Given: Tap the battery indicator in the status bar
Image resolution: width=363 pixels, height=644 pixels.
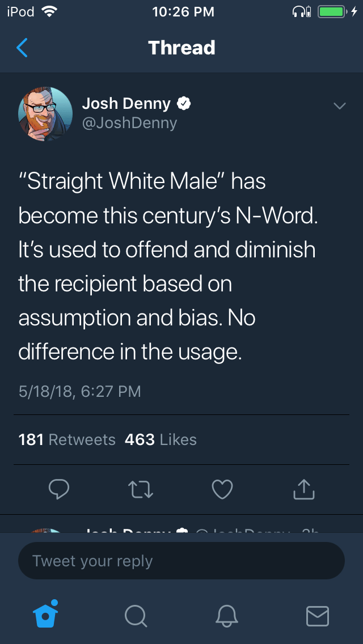Looking at the screenshot, I should [x=332, y=12].
